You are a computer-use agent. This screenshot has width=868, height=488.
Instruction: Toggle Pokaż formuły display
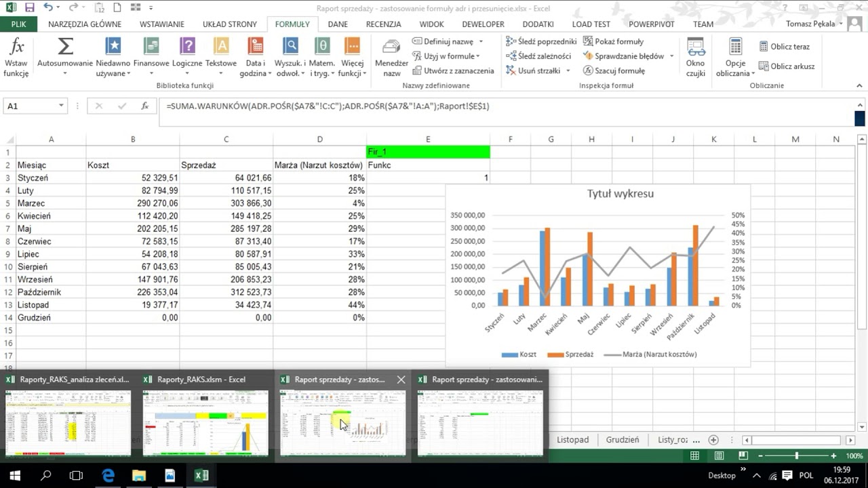[x=613, y=41]
